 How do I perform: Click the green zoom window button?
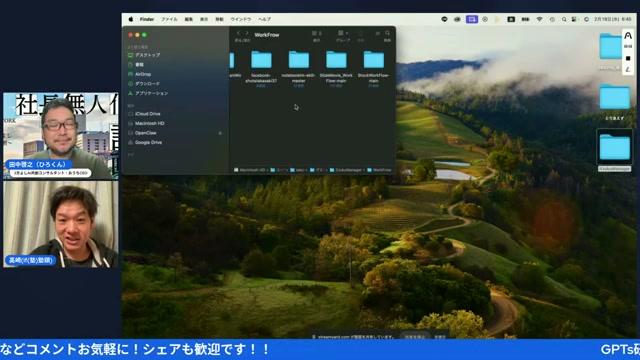(144, 35)
